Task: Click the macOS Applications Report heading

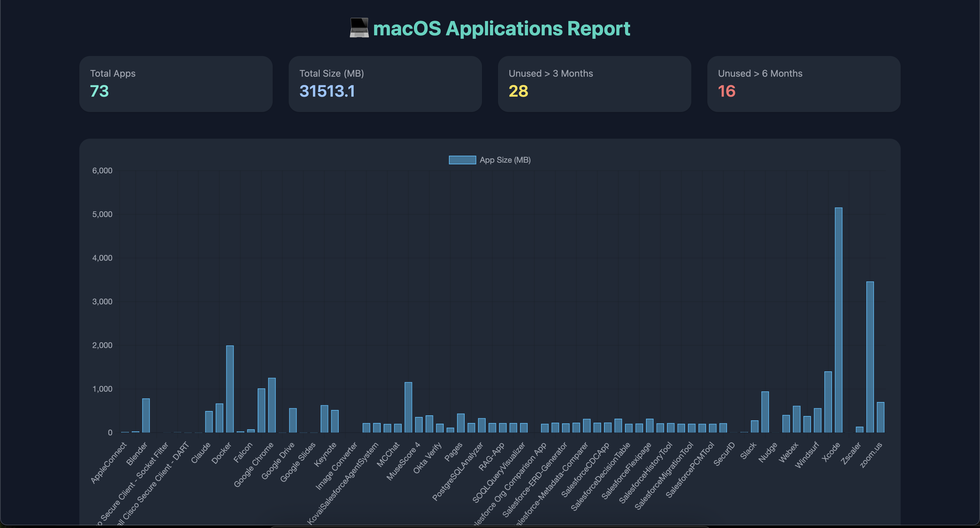Action: (501, 29)
